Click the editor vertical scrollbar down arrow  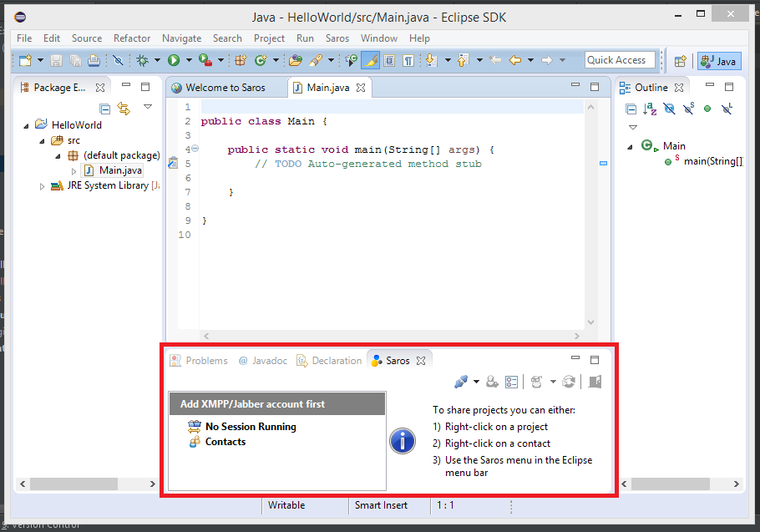pyautogui.click(x=590, y=322)
